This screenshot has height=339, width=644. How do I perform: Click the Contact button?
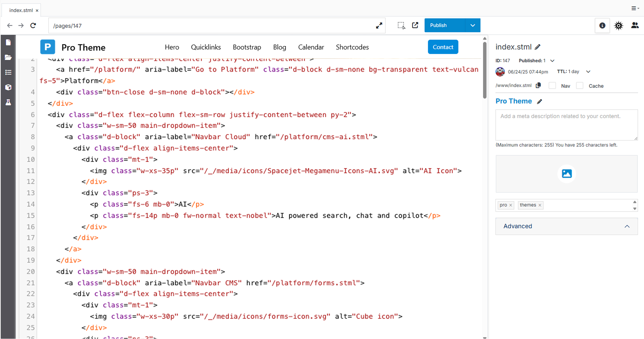tap(443, 47)
